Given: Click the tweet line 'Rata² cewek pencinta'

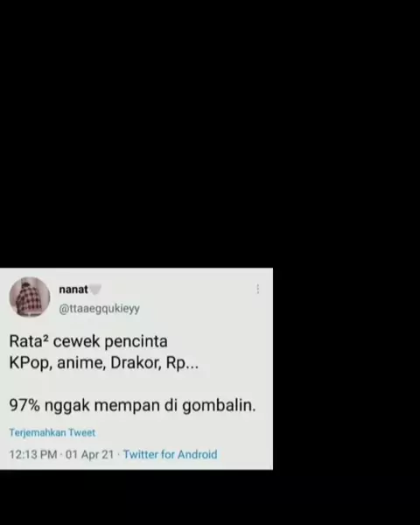Looking at the screenshot, I should pyautogui.click(x=88, y=341).
